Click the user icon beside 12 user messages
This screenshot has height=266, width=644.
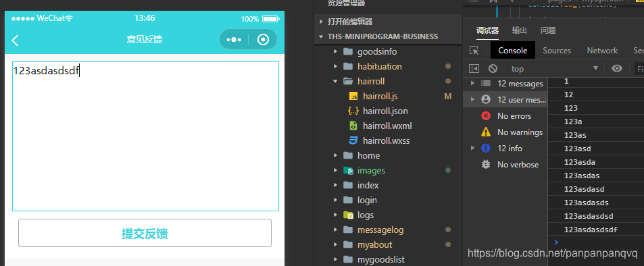[485, 99]
